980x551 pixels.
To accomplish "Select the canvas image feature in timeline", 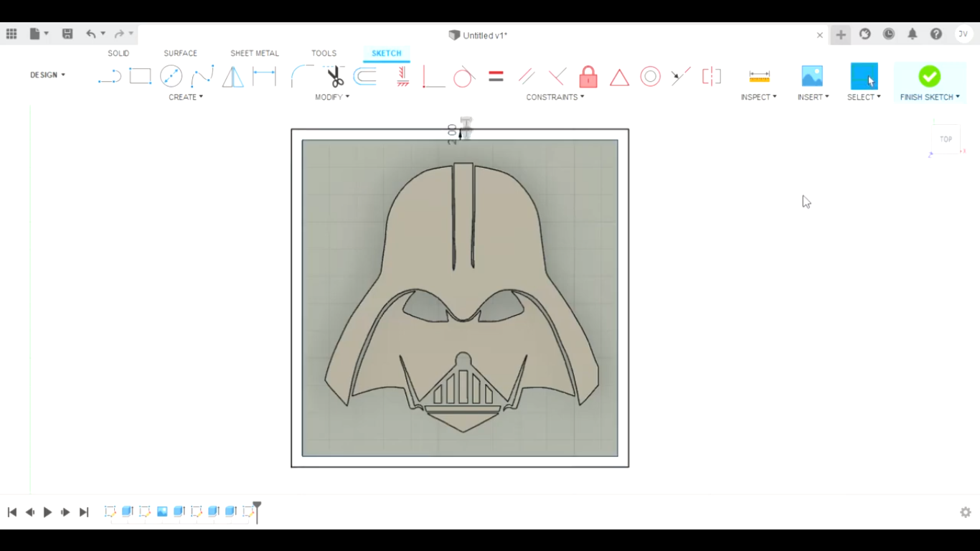I will click(162, 512).
